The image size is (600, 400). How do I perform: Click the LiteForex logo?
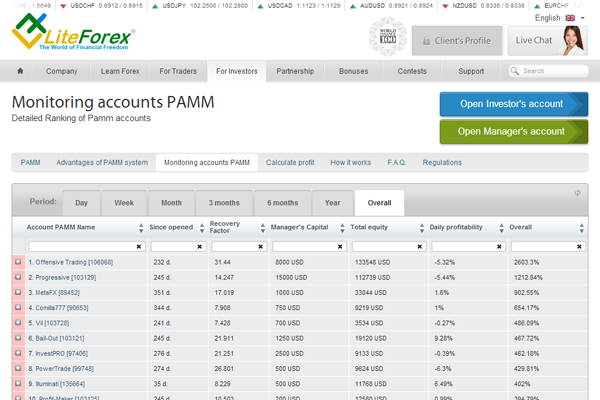tap(73, 32)
